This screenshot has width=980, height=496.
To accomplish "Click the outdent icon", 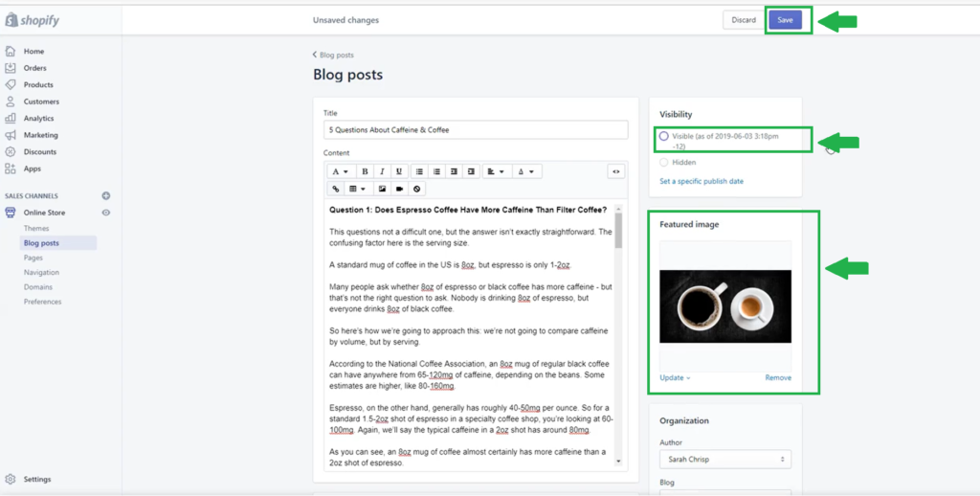I will (454, 171).
